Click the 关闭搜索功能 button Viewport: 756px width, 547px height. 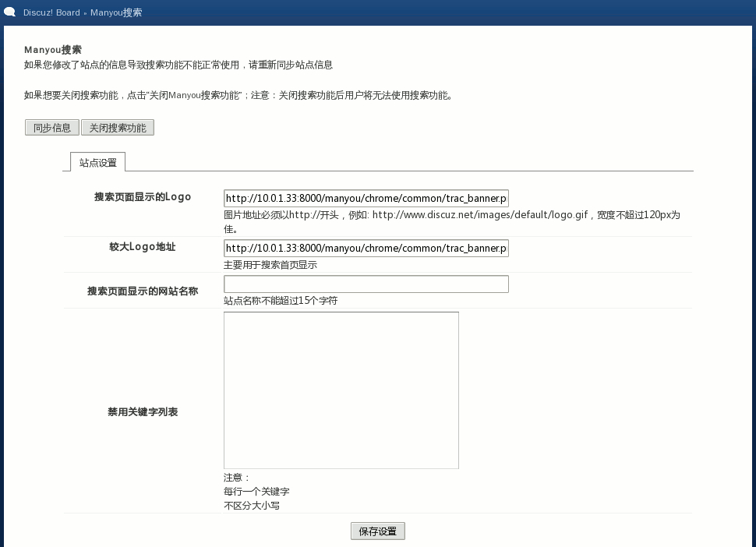pyautogui.click(x=118, y=128)
